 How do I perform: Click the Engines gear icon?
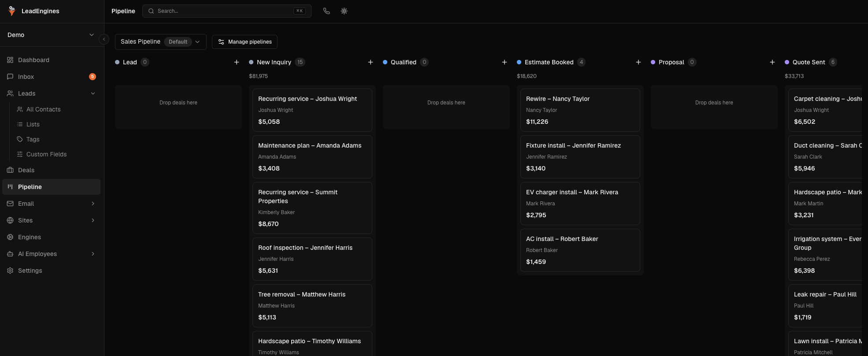click(10, 237)
